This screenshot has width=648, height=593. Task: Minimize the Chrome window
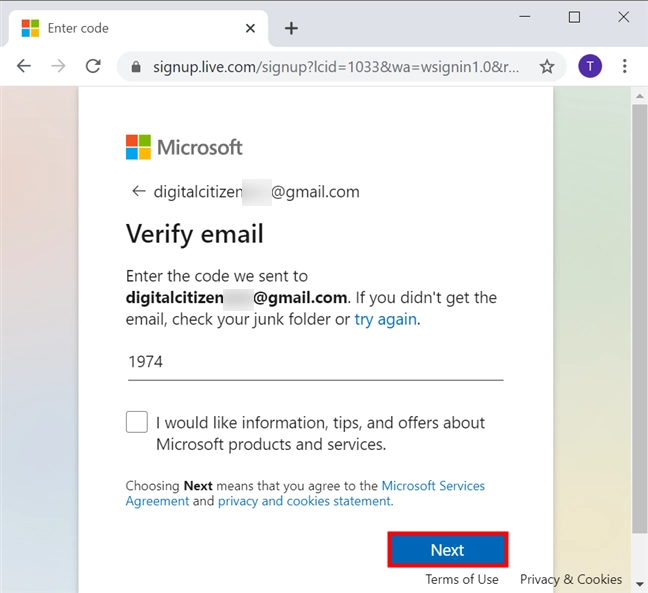(525, 17)
